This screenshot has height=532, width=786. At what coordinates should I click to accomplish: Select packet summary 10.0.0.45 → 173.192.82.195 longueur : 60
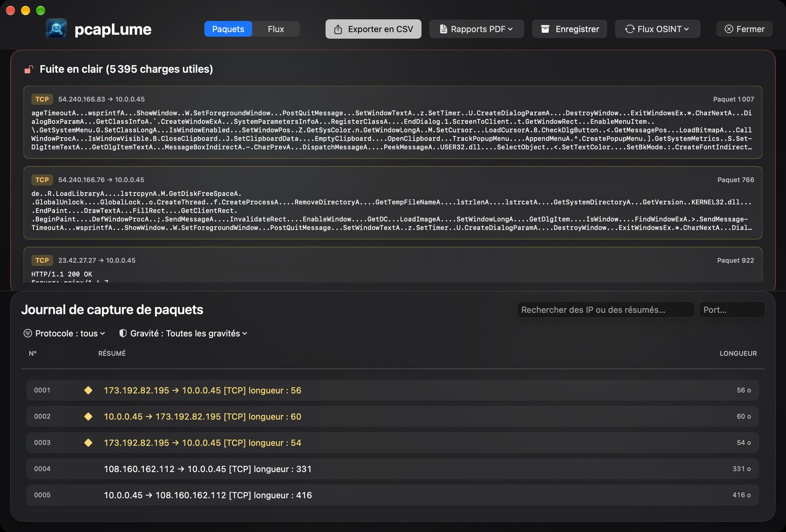coord(202,417)
